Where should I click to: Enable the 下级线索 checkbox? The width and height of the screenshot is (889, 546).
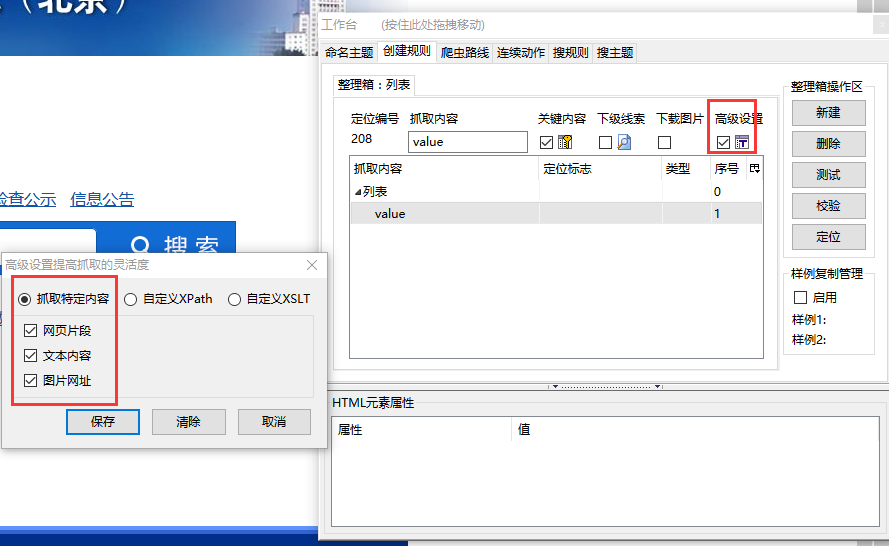point(606,142)
